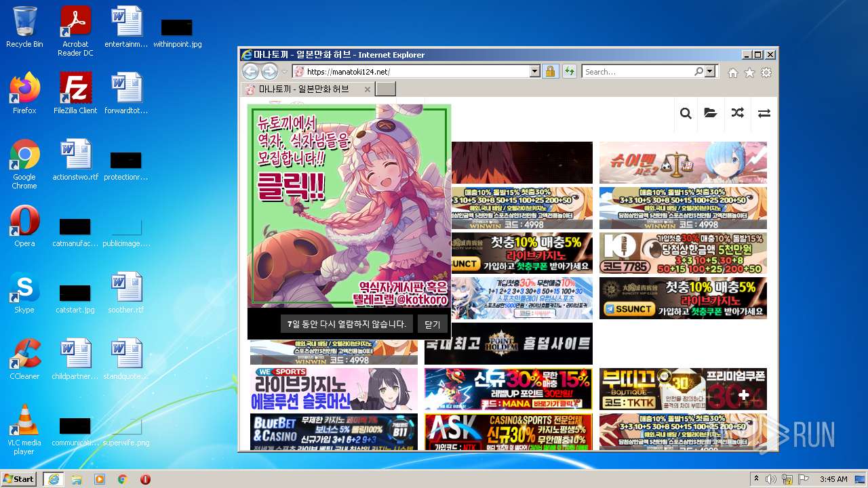Open Opera desktop shortcut
Image resolution: width=868 pixels, height=488 pixels.
tap(24, 226)
